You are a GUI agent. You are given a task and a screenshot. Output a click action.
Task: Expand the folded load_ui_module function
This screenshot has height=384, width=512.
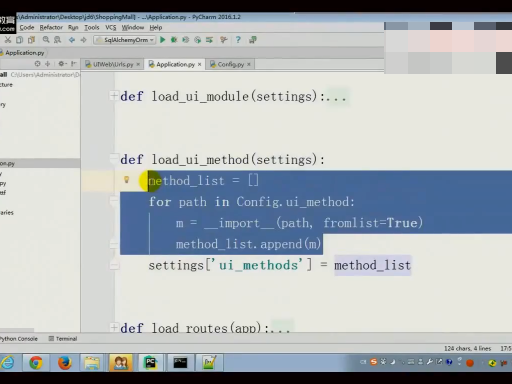click(113, 96)
